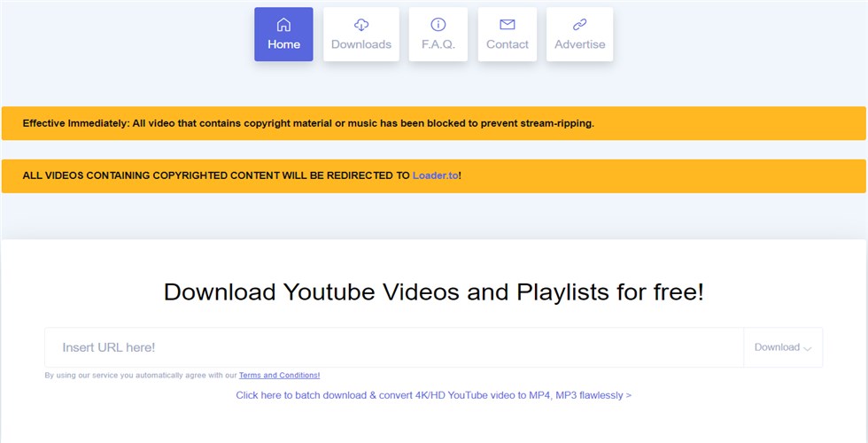Viewport: 868px width, 443px height.
Task: Click the Downloads cloud icon
Action: pyautogui.click(x=361, y=25)
